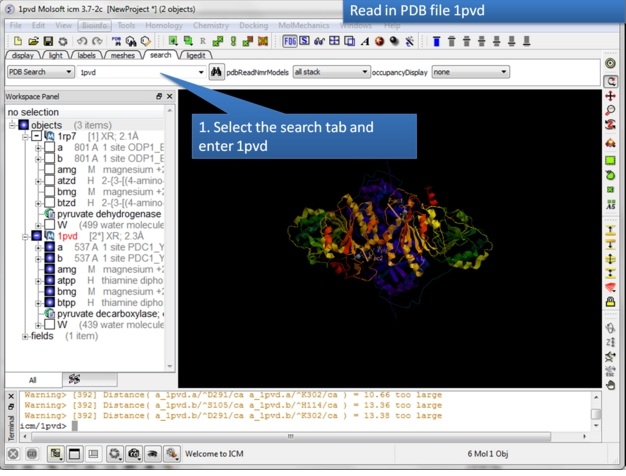
Task: Click the undo arrow icon
Action: (82, 41)
